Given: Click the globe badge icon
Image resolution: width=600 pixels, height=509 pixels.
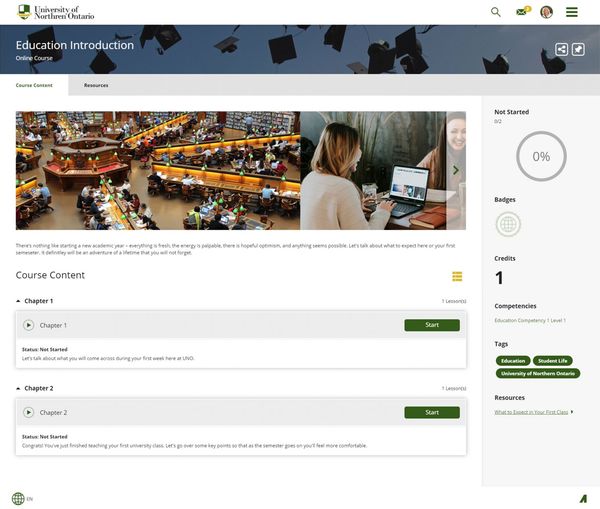Looking at the screenshot, I should point(508,224).
